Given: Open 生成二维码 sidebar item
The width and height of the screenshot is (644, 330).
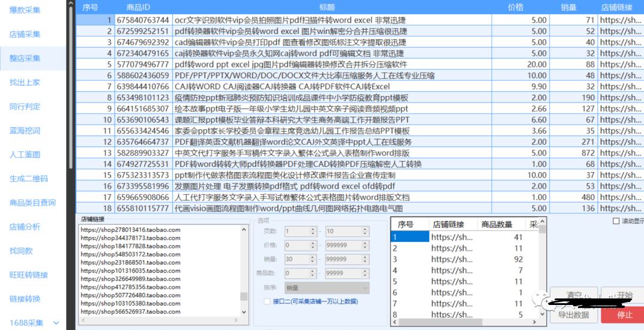Looking at the screenshot, I should tap(29, 179).
